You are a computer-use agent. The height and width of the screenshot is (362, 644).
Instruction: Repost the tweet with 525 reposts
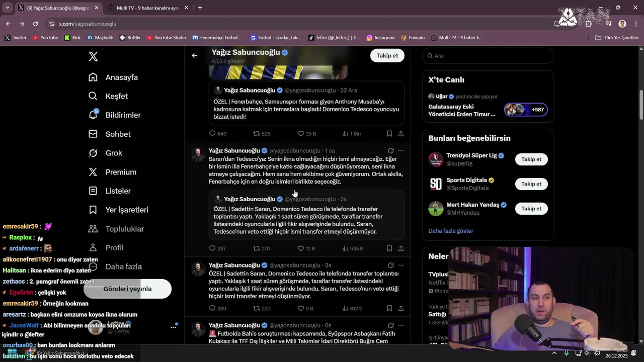[x=262, y=134]
